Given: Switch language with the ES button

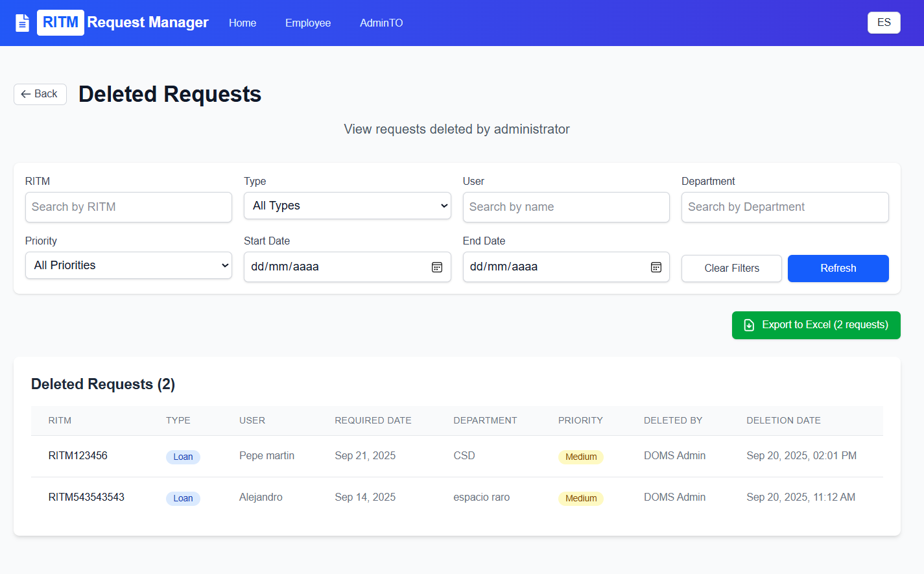Looking at the screenshot, I should point(884,23).
